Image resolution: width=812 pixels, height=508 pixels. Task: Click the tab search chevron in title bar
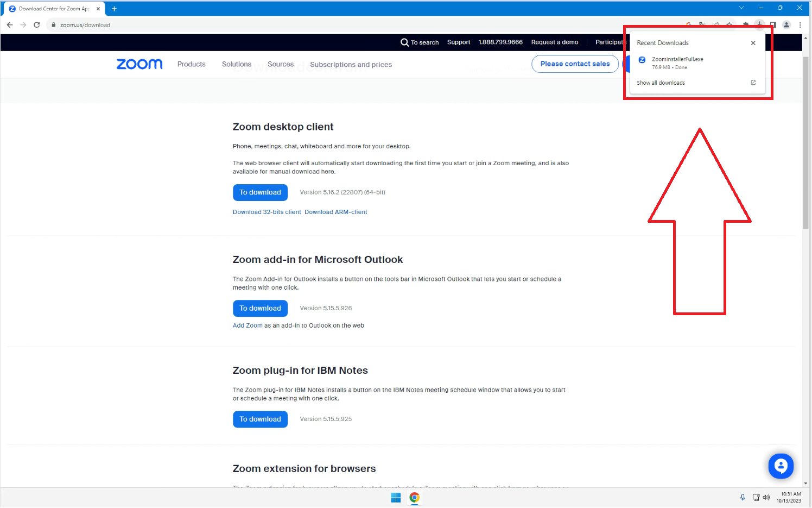coord(741,8)
